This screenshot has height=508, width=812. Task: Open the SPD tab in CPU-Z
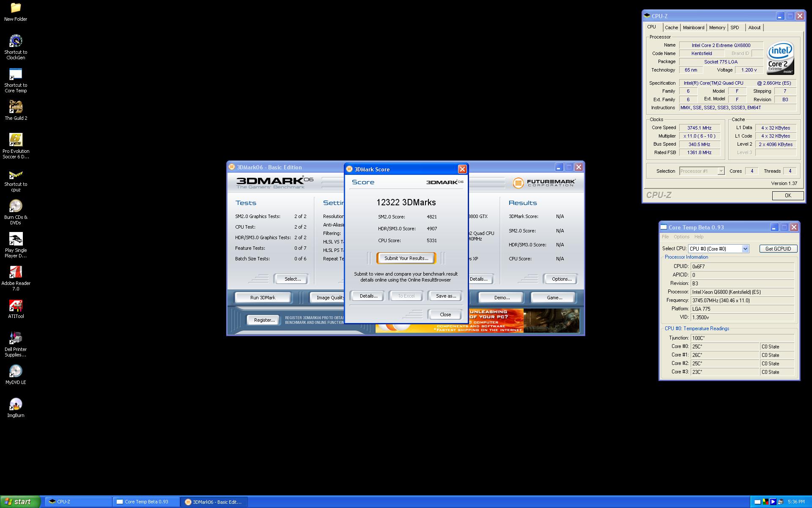pyautogui.click(x=735, y=28)
